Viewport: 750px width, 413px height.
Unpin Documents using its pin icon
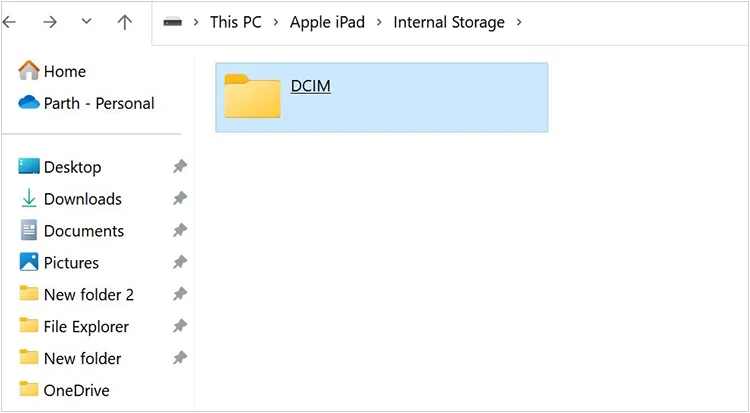pos(179,231)
